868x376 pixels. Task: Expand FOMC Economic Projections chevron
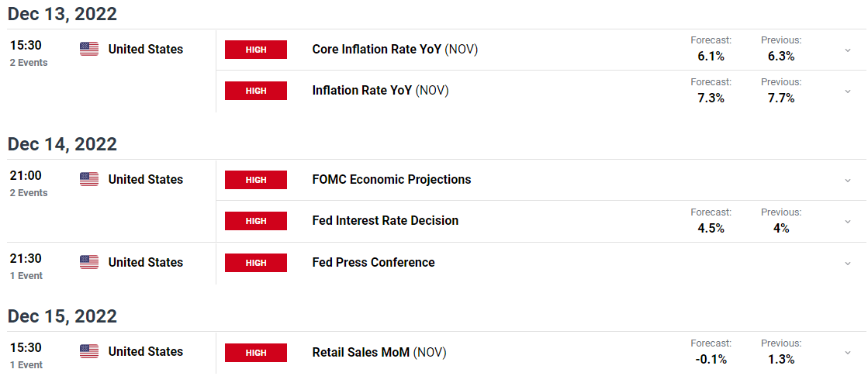pos(848,181)
